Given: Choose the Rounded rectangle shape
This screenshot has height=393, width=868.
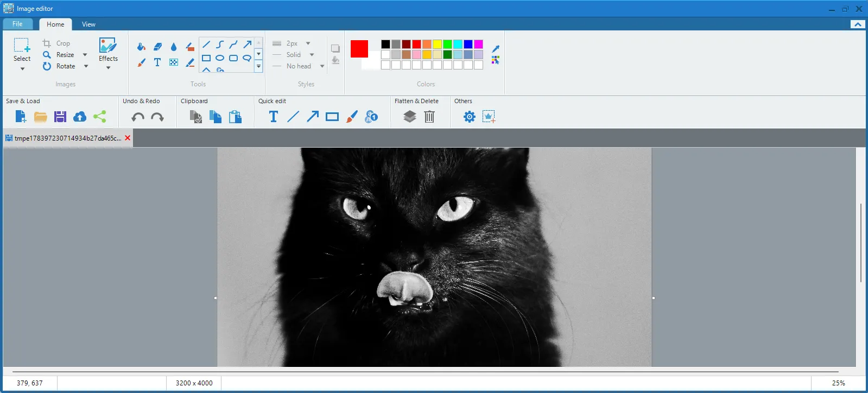Looking at the screenshot, I should pyautogui.click(x=233, y=58).
